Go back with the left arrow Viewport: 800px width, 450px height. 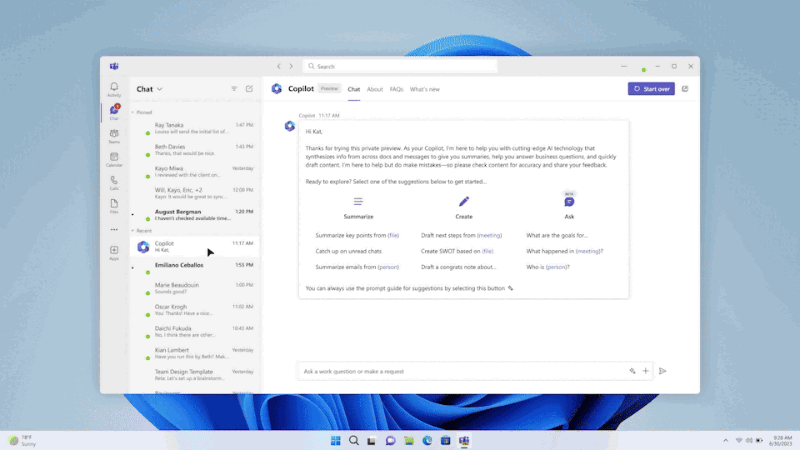(x=279, y=66)
